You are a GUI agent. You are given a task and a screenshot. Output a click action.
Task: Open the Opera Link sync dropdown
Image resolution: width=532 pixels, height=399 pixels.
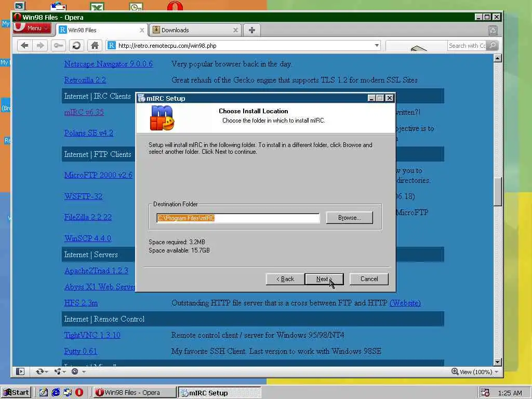pos(42,371)
